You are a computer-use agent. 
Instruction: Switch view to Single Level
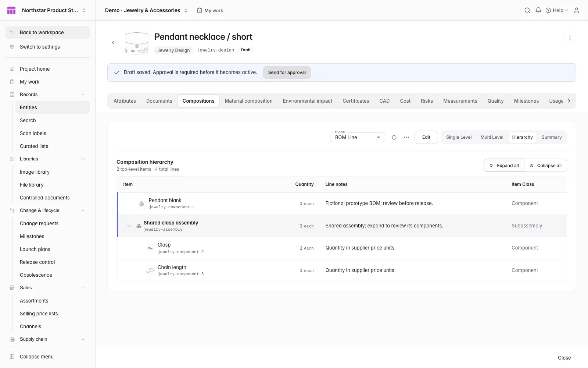459,137
